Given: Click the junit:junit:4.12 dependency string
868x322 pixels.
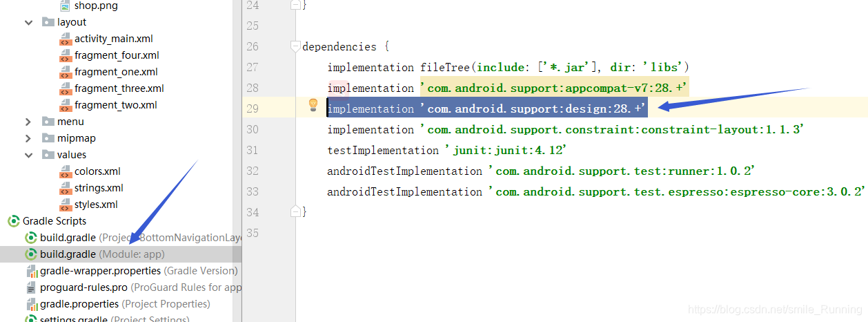Looking at the screenshot, I should coord(505,150).
